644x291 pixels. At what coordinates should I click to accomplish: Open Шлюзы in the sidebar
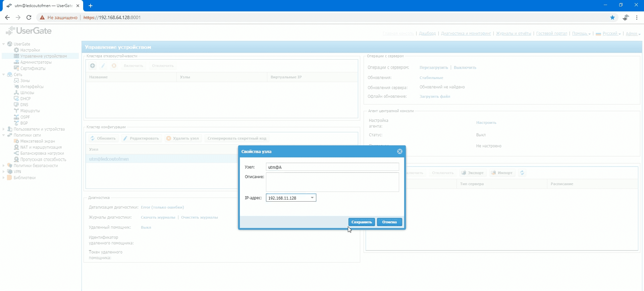pos(27,93)
